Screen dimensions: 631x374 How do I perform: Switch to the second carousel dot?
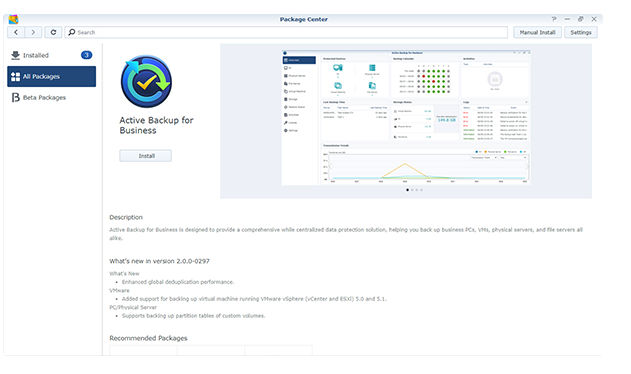412,190
